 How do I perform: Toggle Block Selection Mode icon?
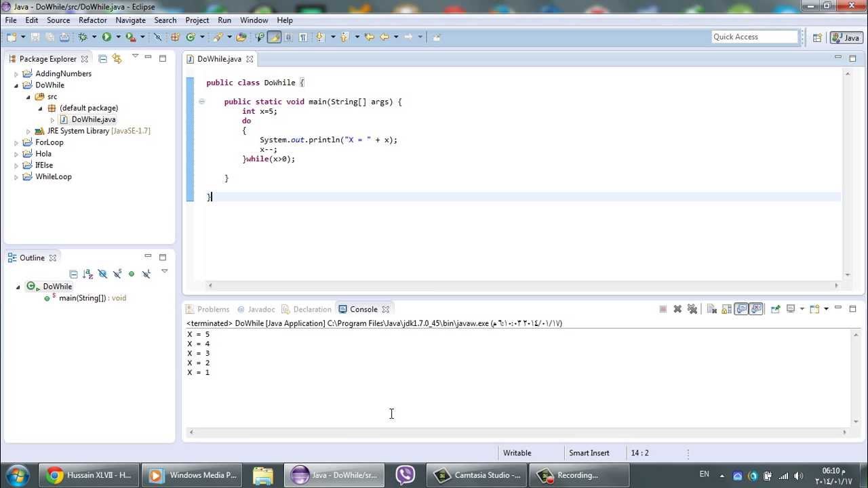pos(288,37)
